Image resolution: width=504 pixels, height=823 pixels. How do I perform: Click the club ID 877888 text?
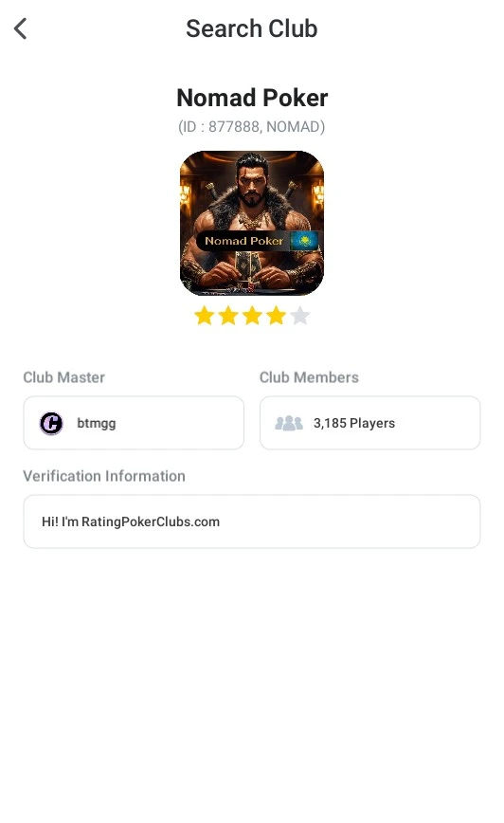point(252,126)
